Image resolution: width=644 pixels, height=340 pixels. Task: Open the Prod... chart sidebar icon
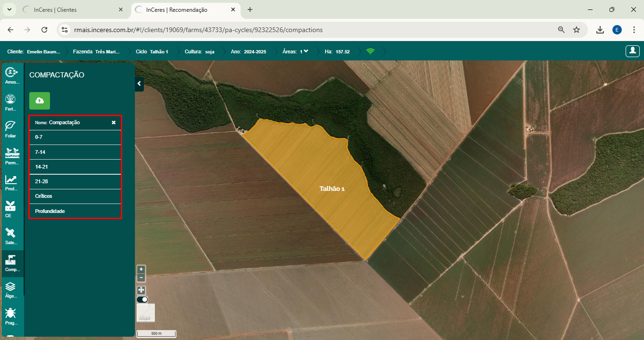point(12,182)
